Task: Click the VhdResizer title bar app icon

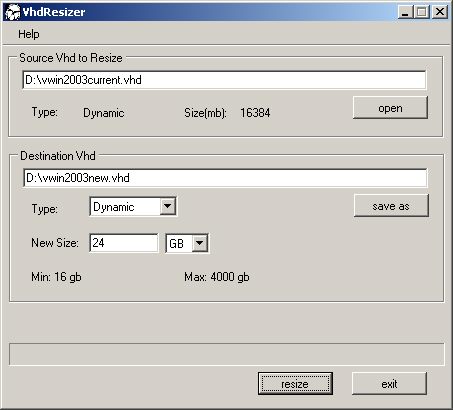Action: (x=13, y=12)
